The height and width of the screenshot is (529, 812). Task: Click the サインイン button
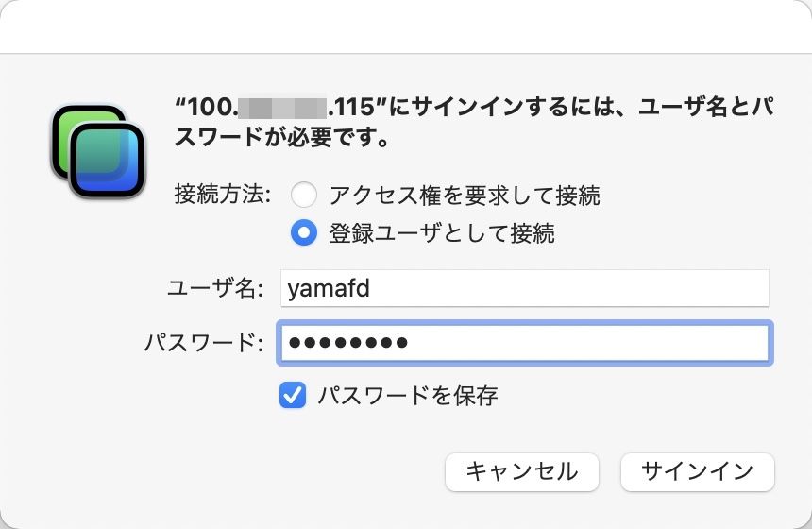pos(697,471)
